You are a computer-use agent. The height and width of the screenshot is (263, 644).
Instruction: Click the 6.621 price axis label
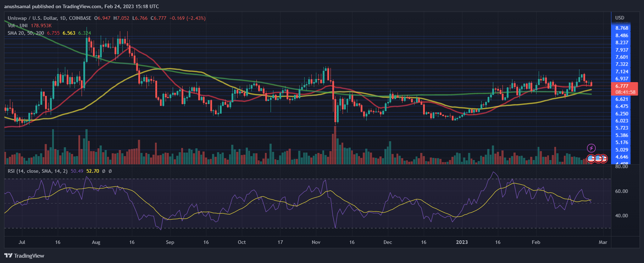click(x=622, y=99)
